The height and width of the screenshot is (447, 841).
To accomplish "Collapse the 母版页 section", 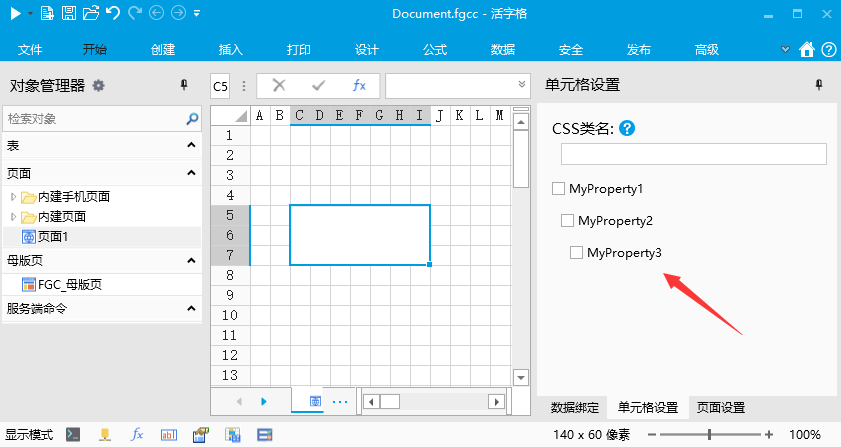I will point(191,260).
